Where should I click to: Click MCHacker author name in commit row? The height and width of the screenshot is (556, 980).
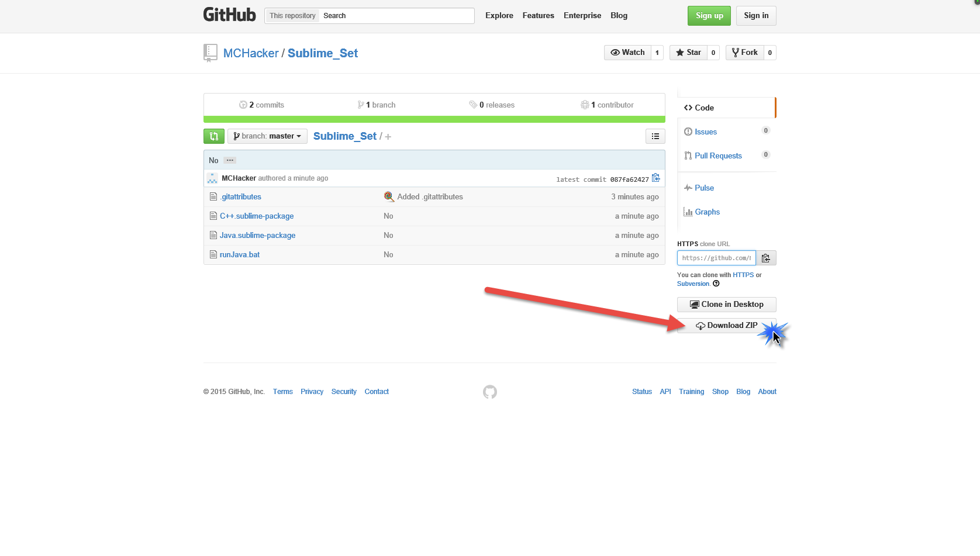pyautogui.click(x=239, y=178)
